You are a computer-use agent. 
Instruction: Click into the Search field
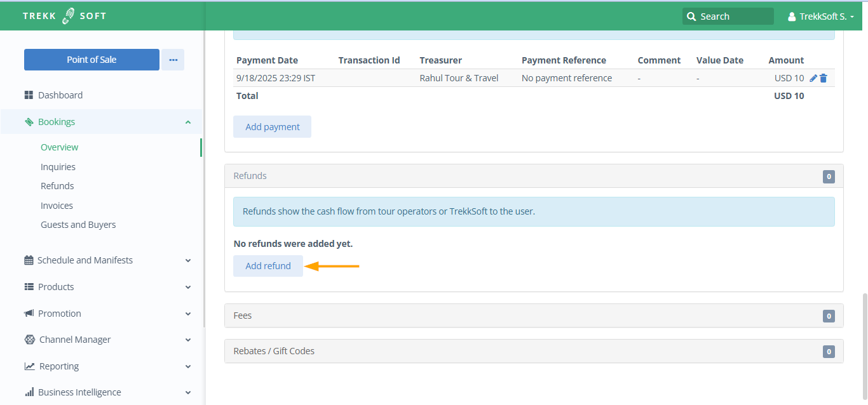(x=734, y=17)
